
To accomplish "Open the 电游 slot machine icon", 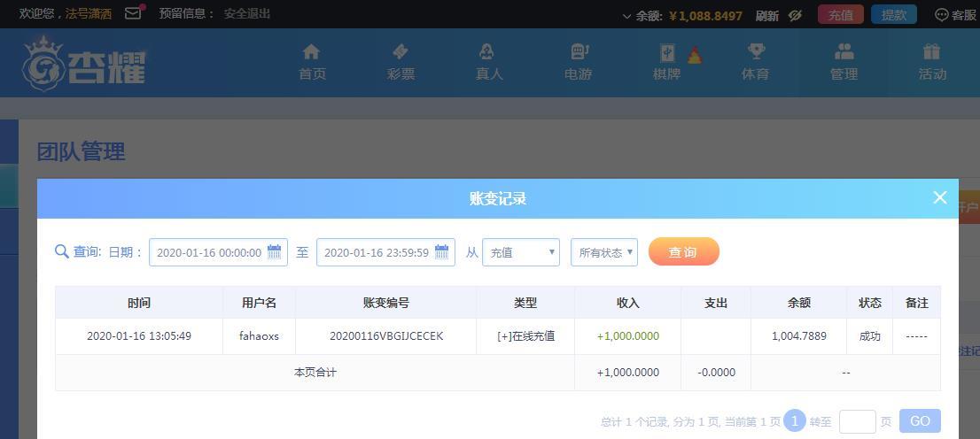I will tap(579, 51).
